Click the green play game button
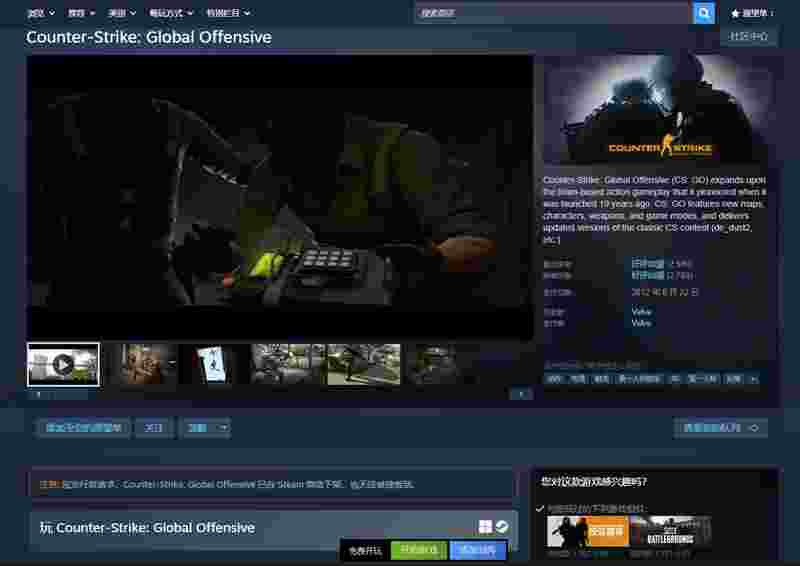The width and height of the screenshot is (800, 566). click(x=419, y=551)
